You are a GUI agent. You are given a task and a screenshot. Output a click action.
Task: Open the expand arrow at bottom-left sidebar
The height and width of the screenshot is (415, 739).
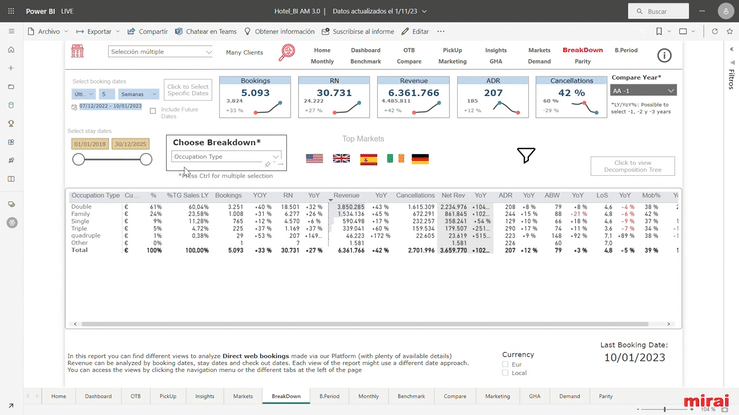tap(11, 405)
